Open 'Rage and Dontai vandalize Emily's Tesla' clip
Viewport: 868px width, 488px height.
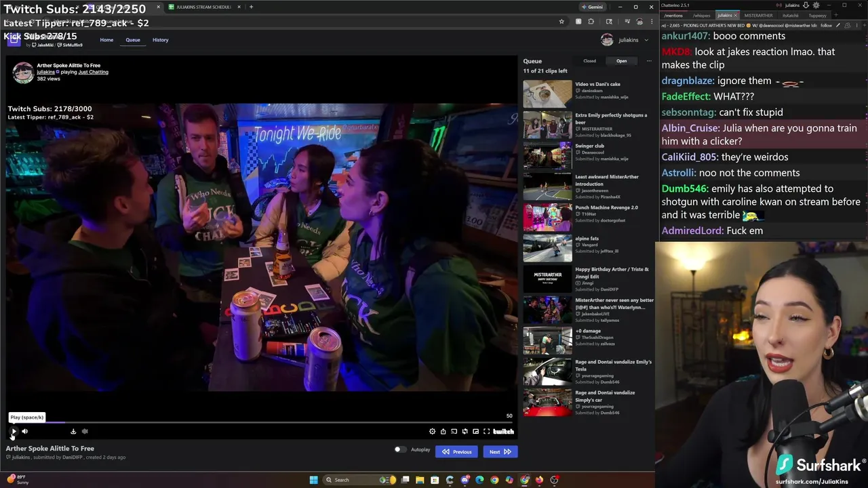[589, 371]
